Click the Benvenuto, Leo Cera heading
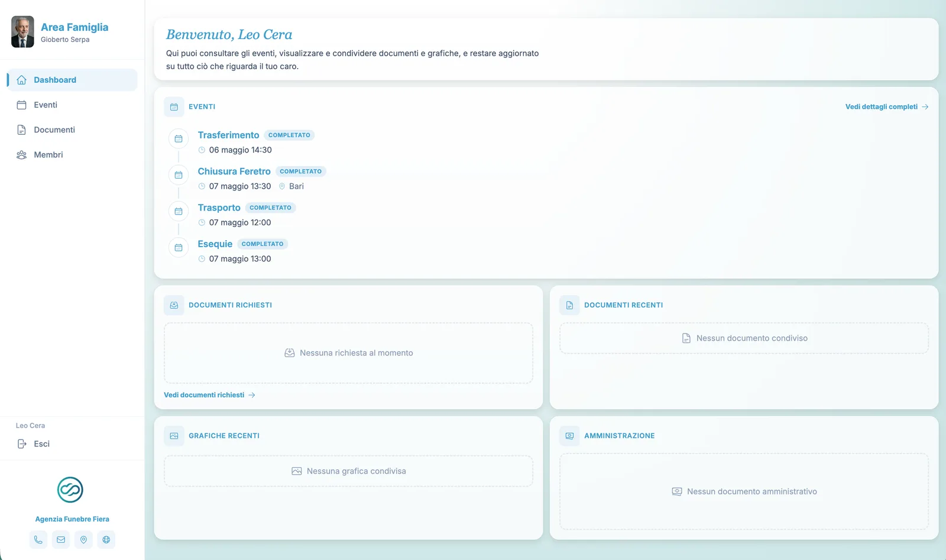This screenshot has height=560, width=946. coord(229,35)
